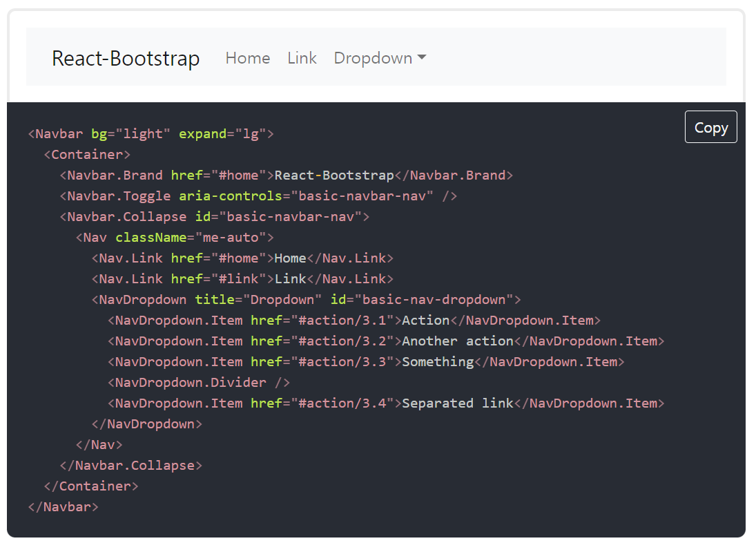Select the Link nav item
This screenshot has height=552, width=756.
tap(302, 59)
